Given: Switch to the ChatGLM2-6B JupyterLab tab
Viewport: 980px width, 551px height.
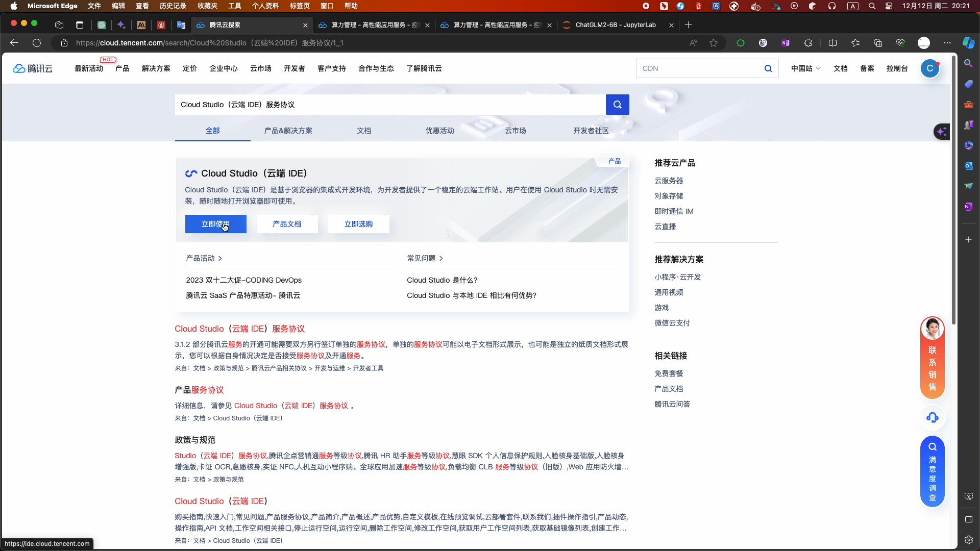Looking at the screenshot, I should pyautogui.click(x=615, y=25).
